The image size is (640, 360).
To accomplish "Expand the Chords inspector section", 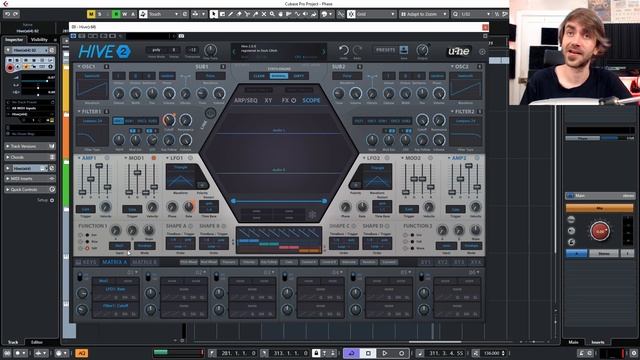I will (x=29, y=157).
